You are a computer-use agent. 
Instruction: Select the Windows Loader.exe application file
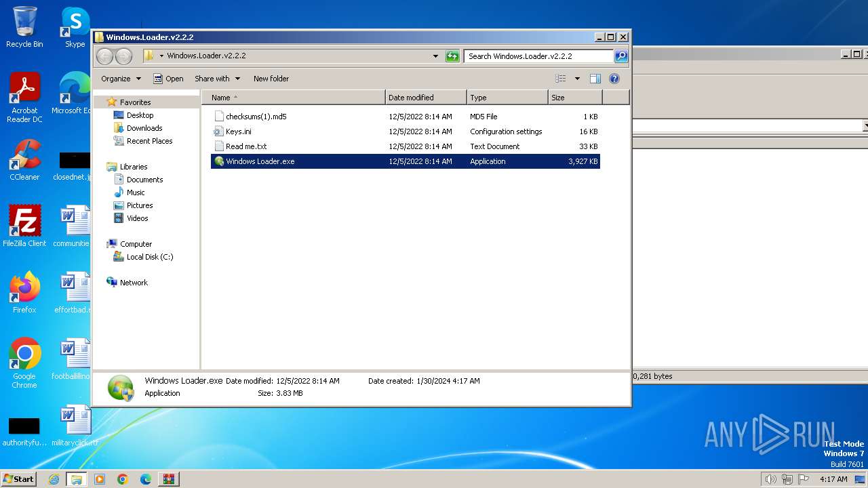tap(406, 161)
